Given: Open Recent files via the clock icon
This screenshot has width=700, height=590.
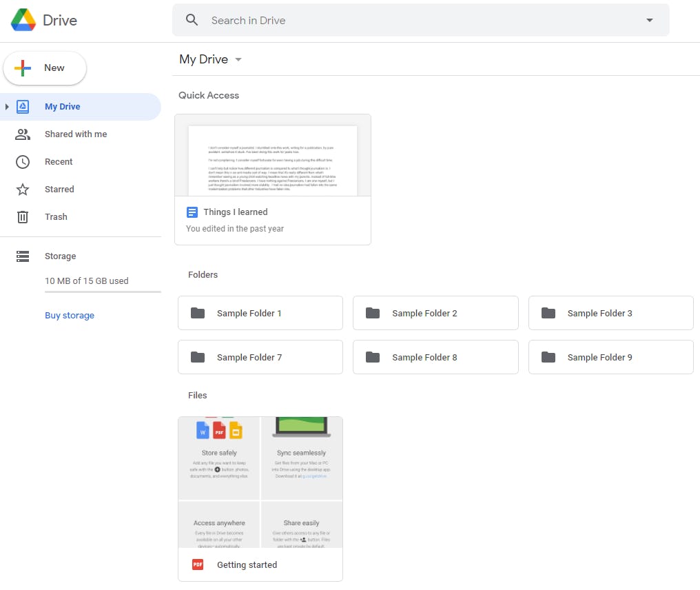Looking at the screenshot, I should tap(23, 161).
